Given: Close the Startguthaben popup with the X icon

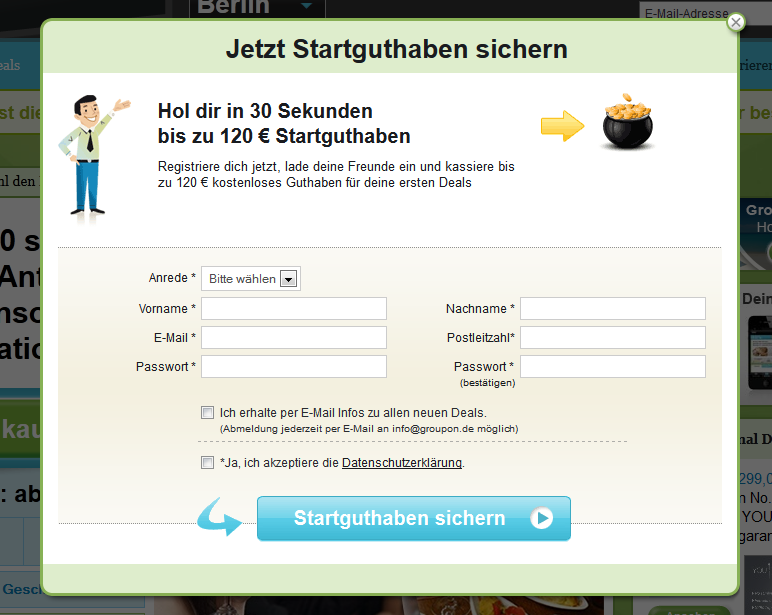Looking at the screenshot, I should 736,22.
